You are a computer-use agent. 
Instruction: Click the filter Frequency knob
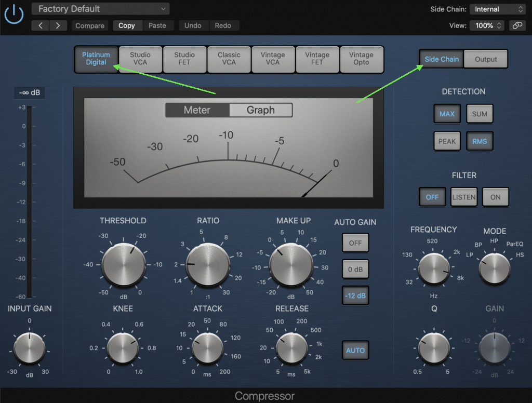434,269
